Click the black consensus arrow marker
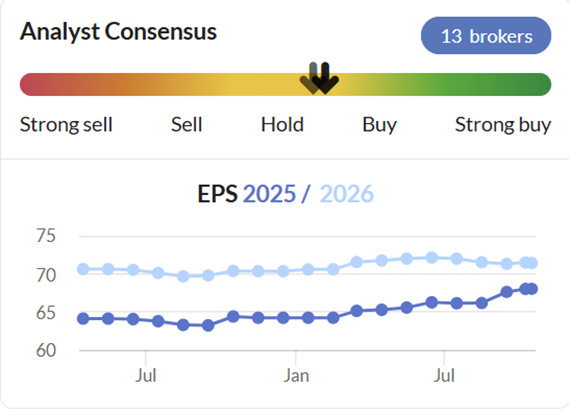 [325, 78]
